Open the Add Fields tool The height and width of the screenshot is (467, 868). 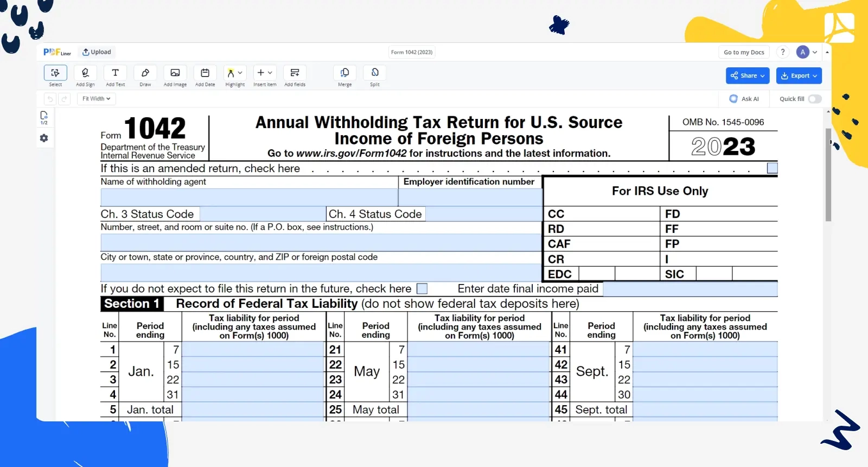[x=295, y=73]
